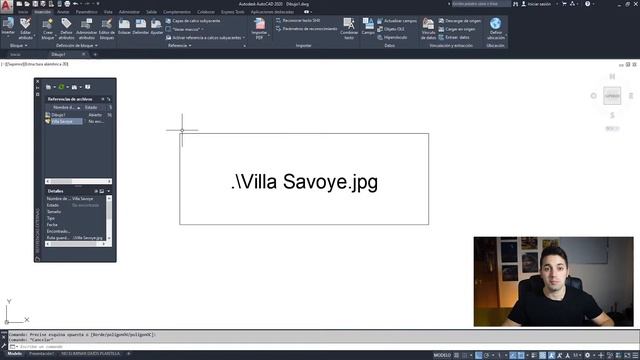The image size is (640, 360).
Task: Click the Undo arrow in quick access toolbar
Action: (76, 4)
